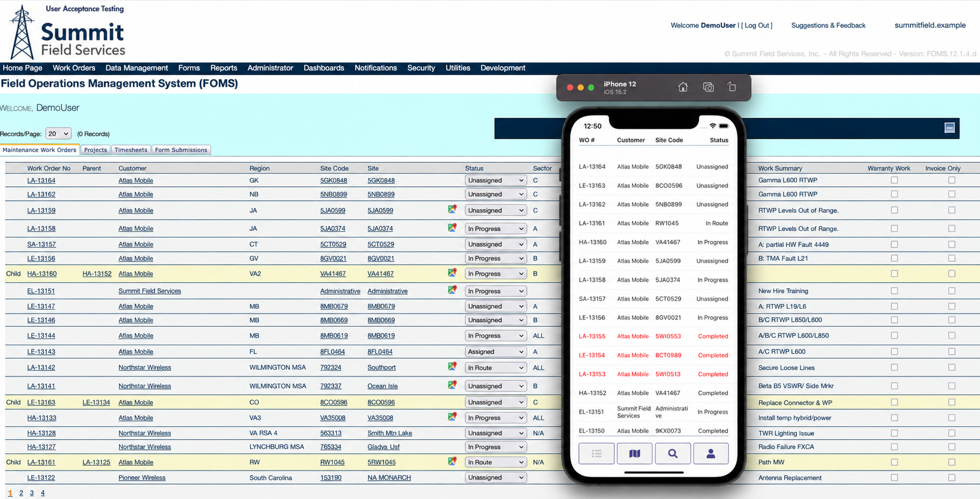
Task: Open the map icon for work order HA-13160
Action: click(452, 273)
